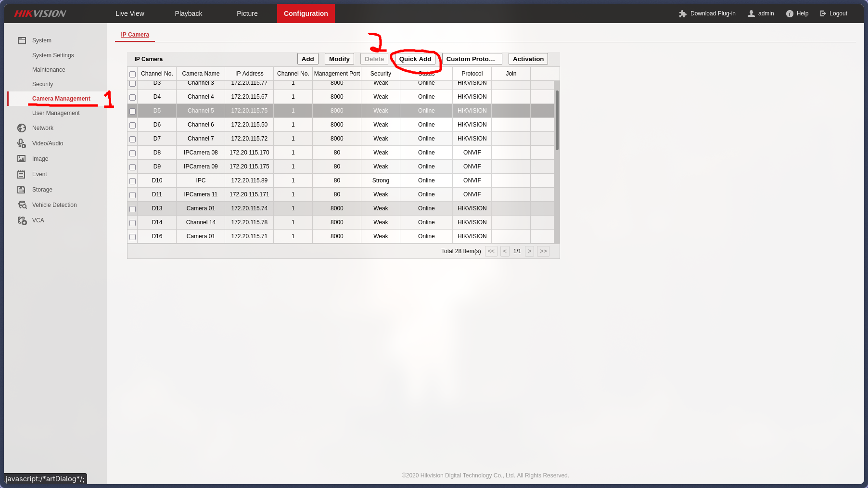The image size is (868, 488).
Task: Open Vehicle Detection car icon
Action: pyautogui.click(x=22, y=205)
